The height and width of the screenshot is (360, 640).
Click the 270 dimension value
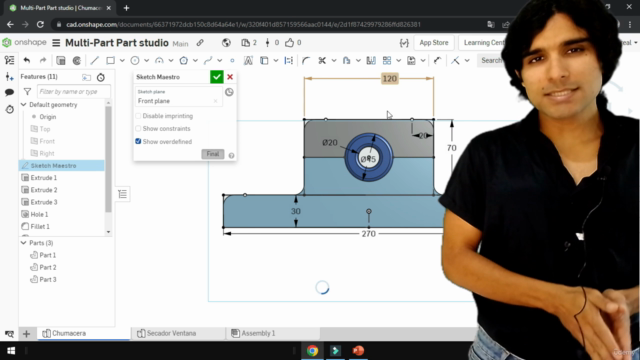tap(369, 234)
